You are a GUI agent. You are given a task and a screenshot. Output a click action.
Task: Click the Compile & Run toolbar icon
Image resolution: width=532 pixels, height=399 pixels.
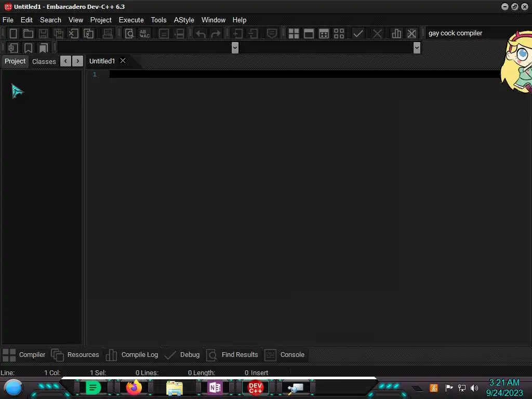click(x=324, y=33)
